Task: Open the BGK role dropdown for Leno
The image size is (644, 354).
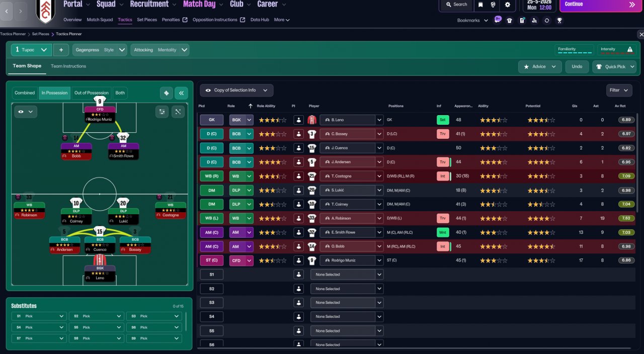Action: coord(242,120)
